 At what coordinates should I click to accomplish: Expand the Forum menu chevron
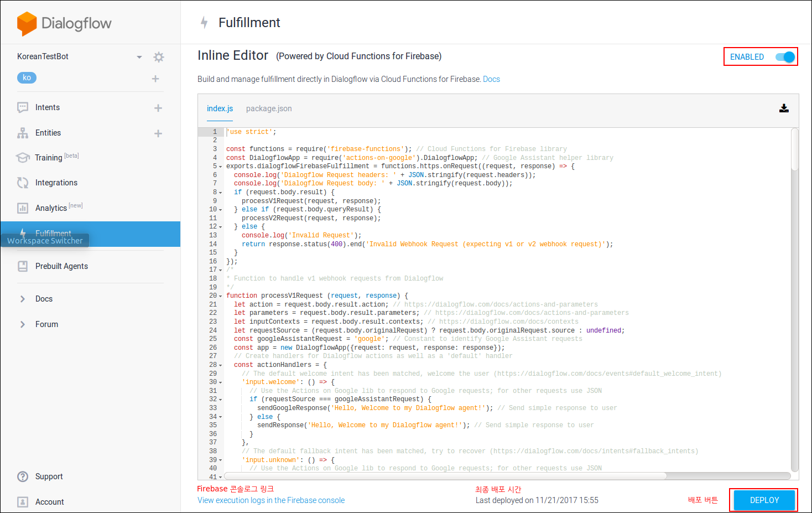(x=23, y=324)
